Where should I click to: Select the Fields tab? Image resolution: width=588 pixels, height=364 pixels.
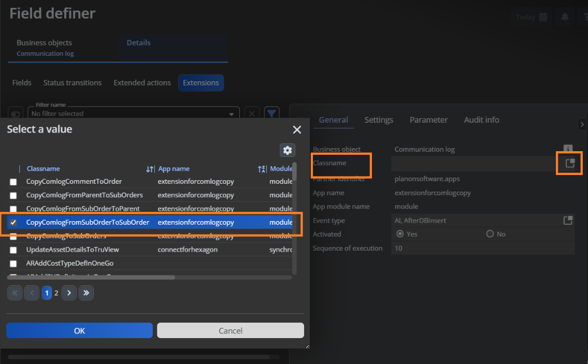click(x=22, y=82)
